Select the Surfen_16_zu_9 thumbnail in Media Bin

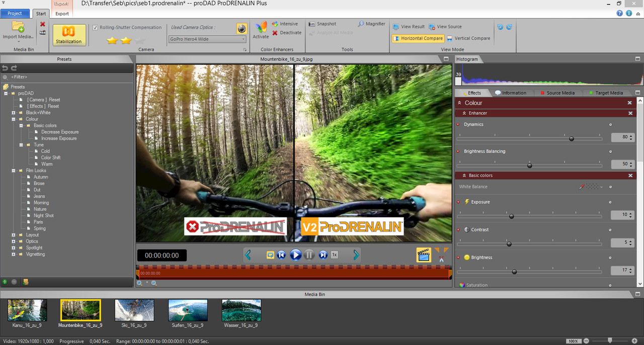(188, 310)
